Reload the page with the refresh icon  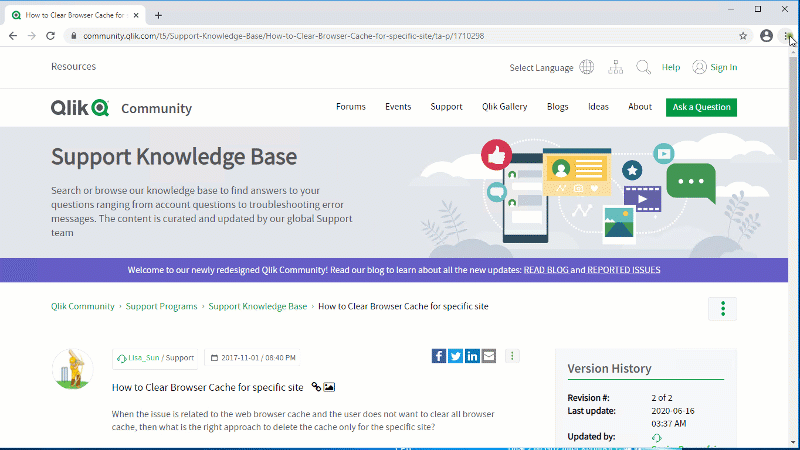51,36
